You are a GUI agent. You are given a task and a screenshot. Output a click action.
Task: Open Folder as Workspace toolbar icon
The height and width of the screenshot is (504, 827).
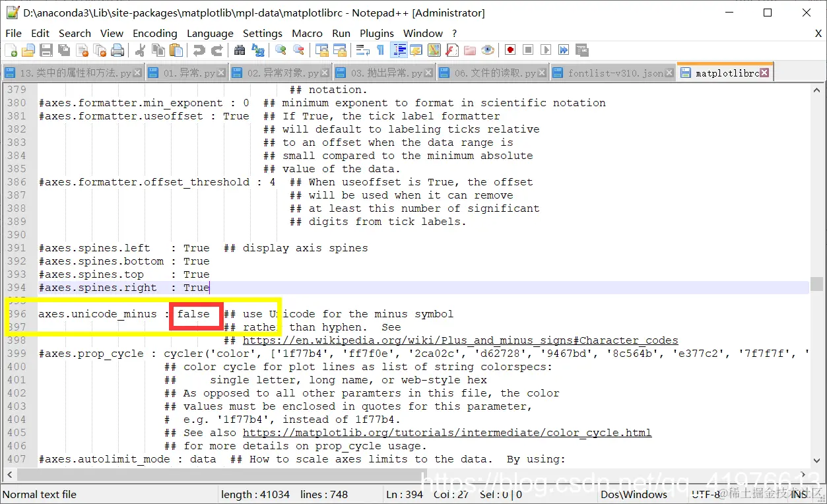(x=470, y=50)
